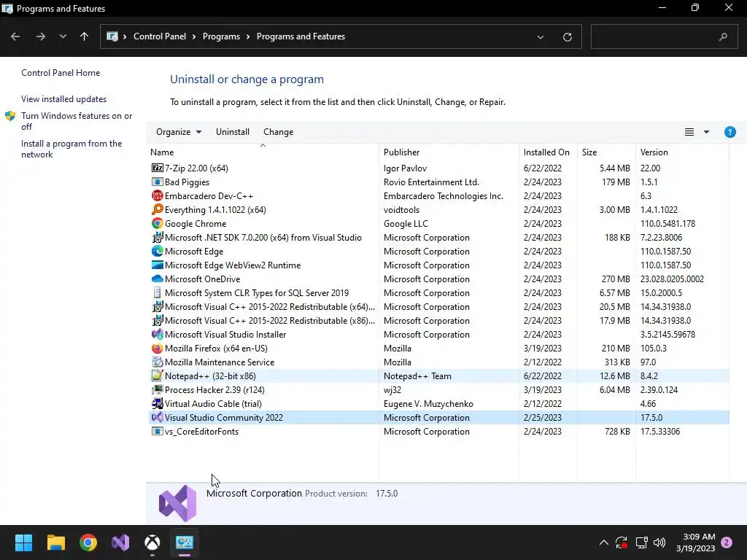747x560 pixels.
Task: Expand chevron after Control Panel breadcrumb
Action: pos(194,36)
